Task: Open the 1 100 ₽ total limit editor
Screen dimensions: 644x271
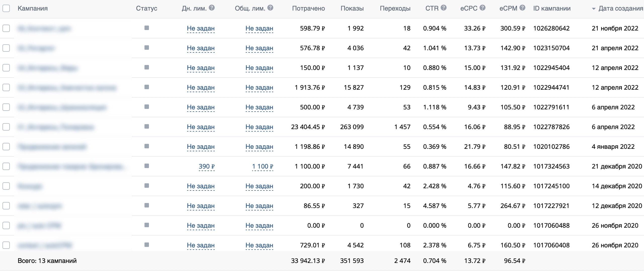Action: pos(262,166)
